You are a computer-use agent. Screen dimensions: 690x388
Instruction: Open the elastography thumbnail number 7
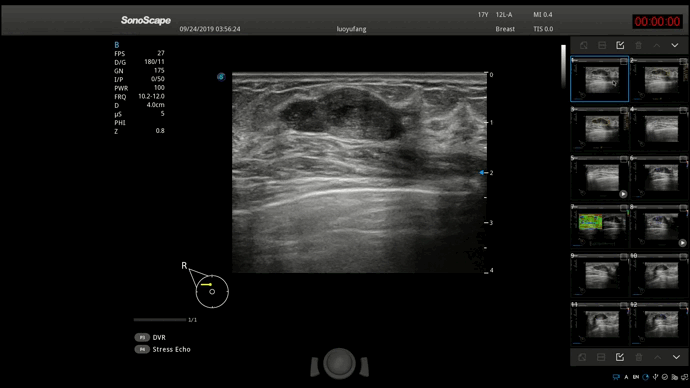[x=599, y=226]
